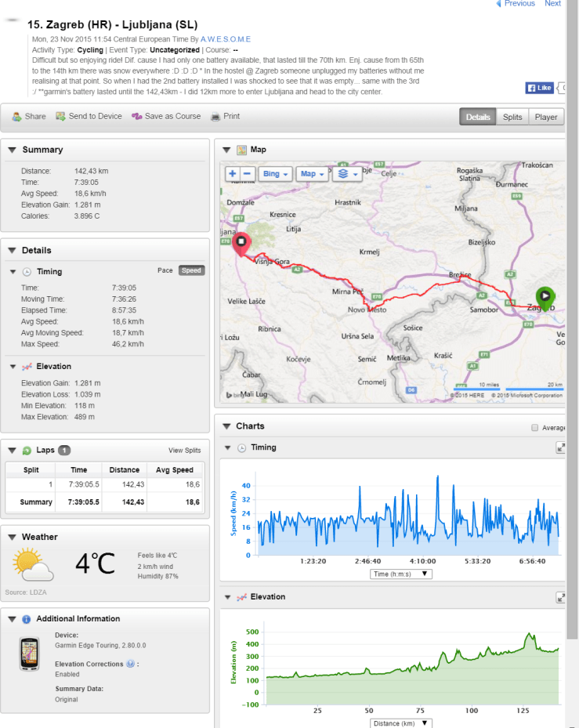Open Elevation Corrections help icon

(x=129, y=664)
